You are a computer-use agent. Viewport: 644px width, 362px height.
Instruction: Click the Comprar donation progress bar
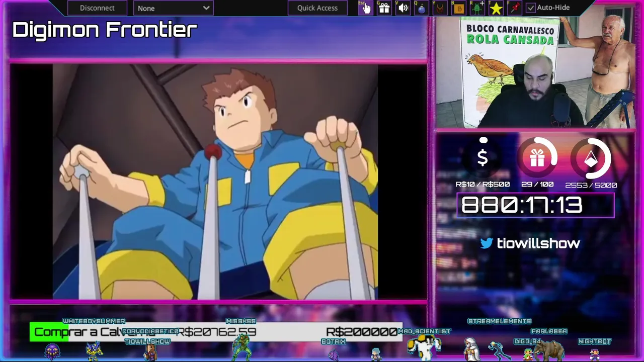point(216,332)
